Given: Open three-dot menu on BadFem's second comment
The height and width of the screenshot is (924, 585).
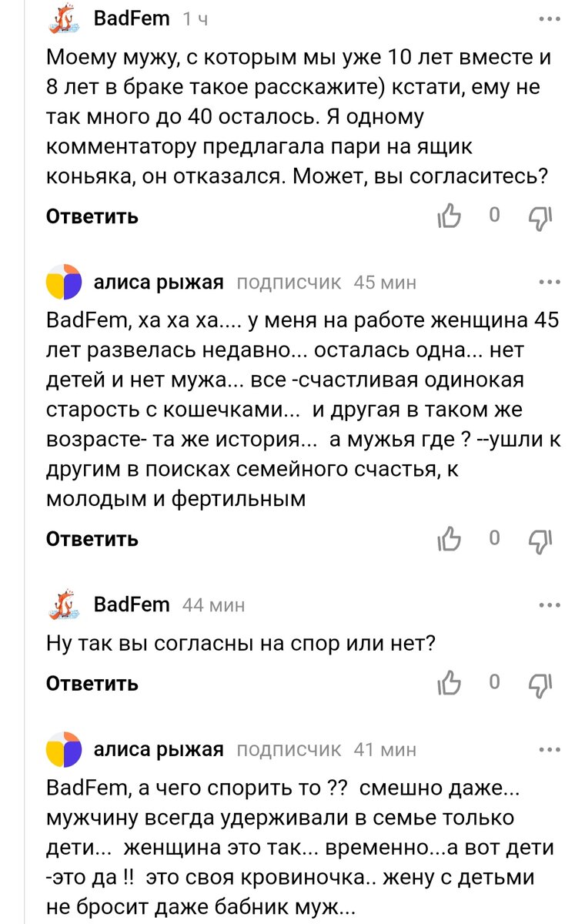Looking at the screenshot, I should [548, 604].
